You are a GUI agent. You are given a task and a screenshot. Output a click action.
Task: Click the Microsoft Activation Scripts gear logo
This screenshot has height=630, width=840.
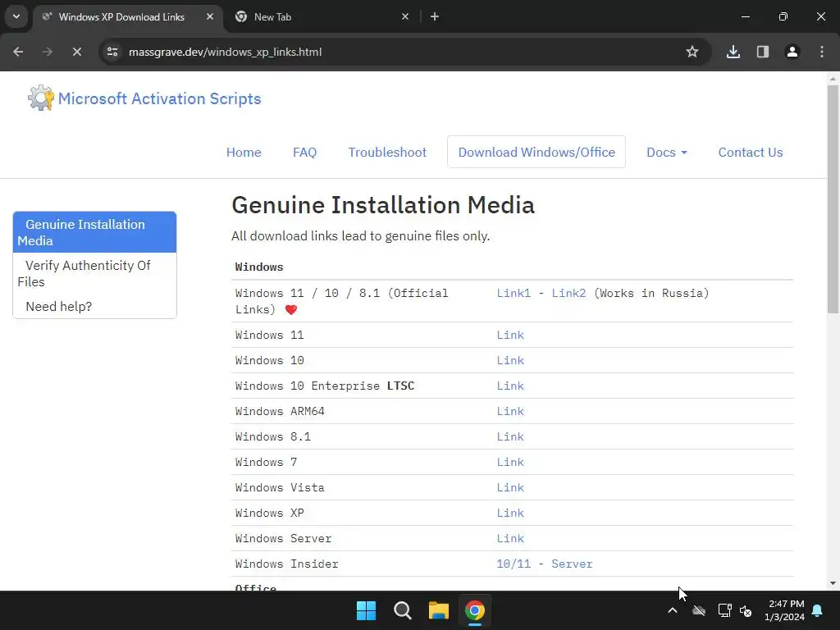coord(41,98)
